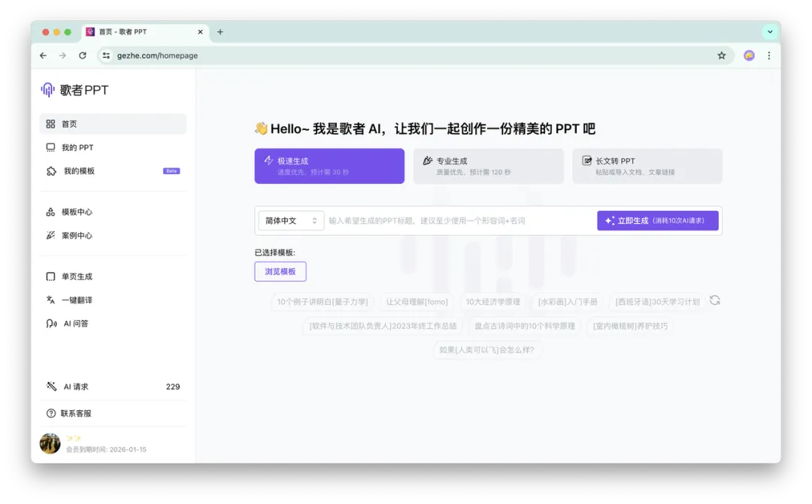Viewport: 812px width, 504px height.
Task: Select the 极速生成 generation mode
Action: 329,166
